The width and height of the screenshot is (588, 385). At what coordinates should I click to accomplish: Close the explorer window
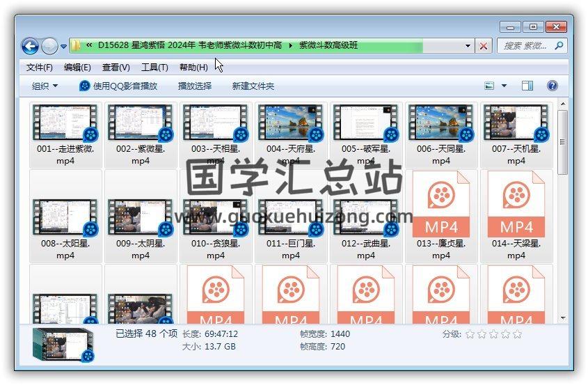point(557,27)
